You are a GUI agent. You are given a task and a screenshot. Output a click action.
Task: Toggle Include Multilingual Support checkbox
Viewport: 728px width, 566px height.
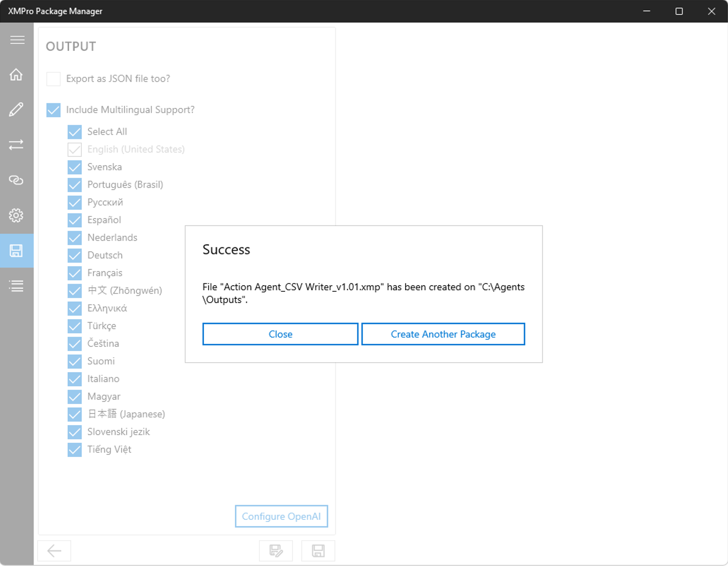[x=53, y=110]
